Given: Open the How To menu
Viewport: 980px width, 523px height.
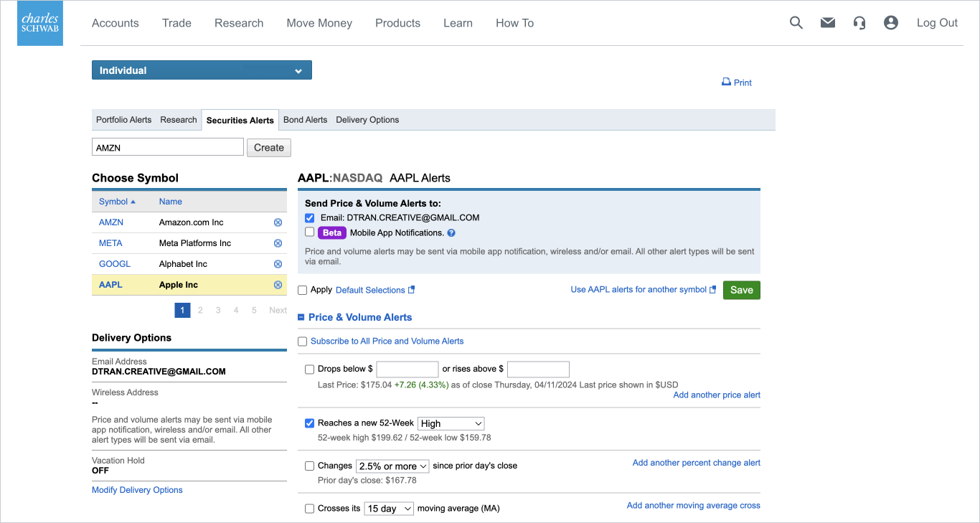Looking at the screenshot, I should point(514,23).
